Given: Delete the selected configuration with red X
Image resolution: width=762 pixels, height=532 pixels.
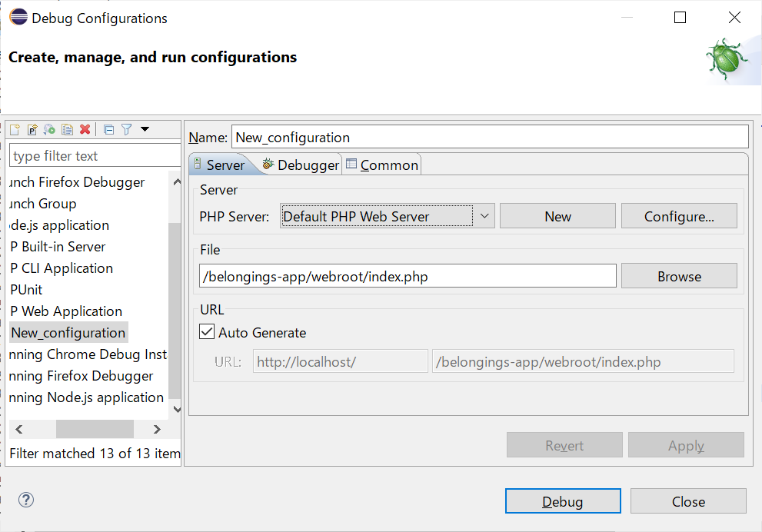Looking at the screenshot, I should tap(85, 130).
